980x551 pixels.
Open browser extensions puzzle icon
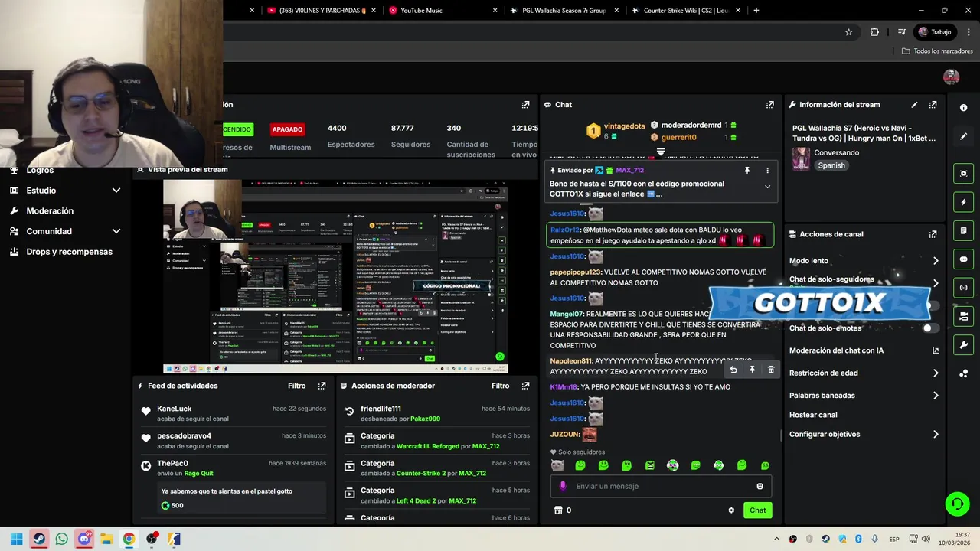click(x=874, y=32)
